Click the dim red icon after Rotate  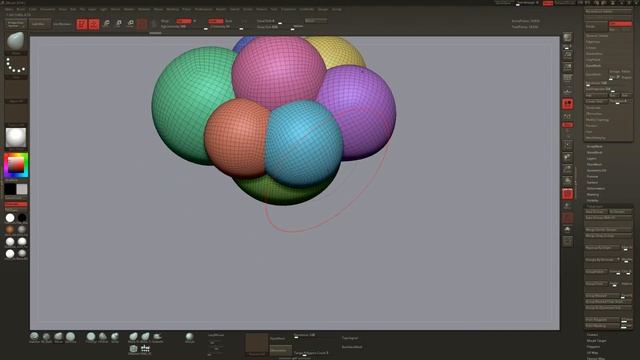(142, 24)
